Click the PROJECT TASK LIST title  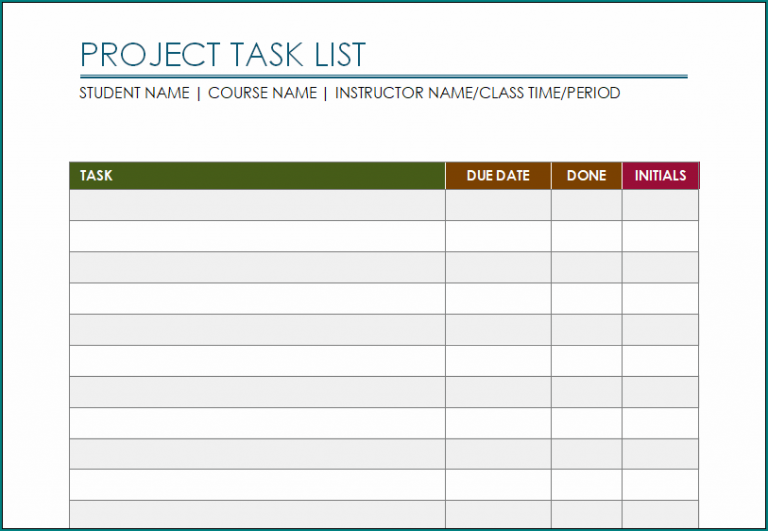[x=222, y=53]
